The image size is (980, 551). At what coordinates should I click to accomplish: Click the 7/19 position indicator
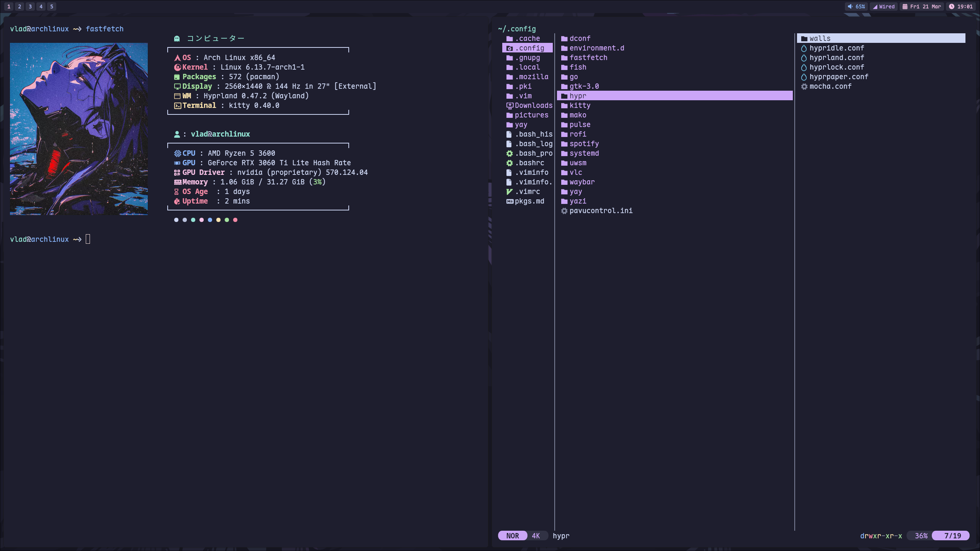pos(952,536)
